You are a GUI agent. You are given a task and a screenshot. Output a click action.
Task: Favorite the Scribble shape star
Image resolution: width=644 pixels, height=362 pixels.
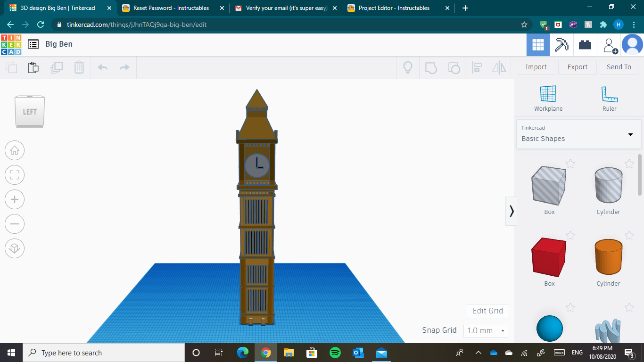[629, 307]
